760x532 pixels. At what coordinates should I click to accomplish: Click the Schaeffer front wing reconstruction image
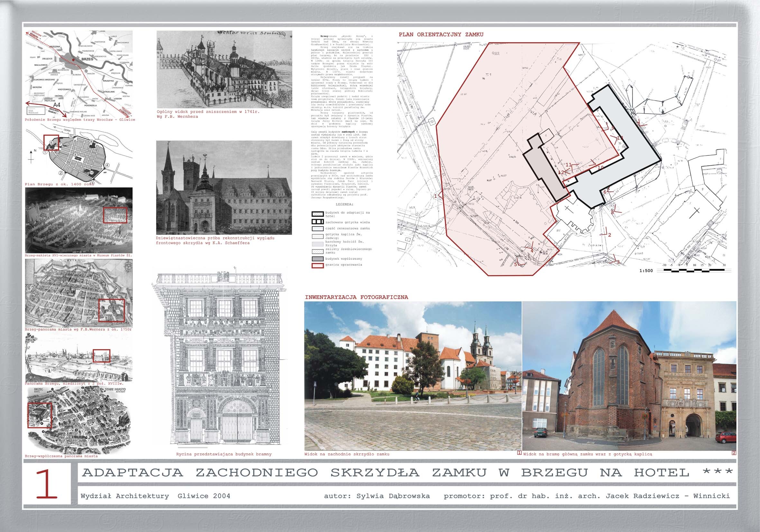coord(224,188)
